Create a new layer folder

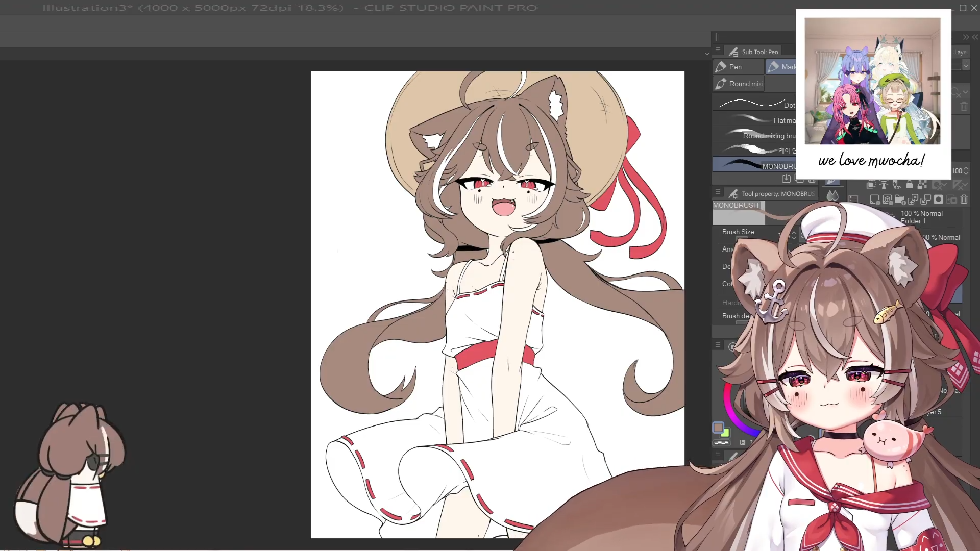point(900,199)
